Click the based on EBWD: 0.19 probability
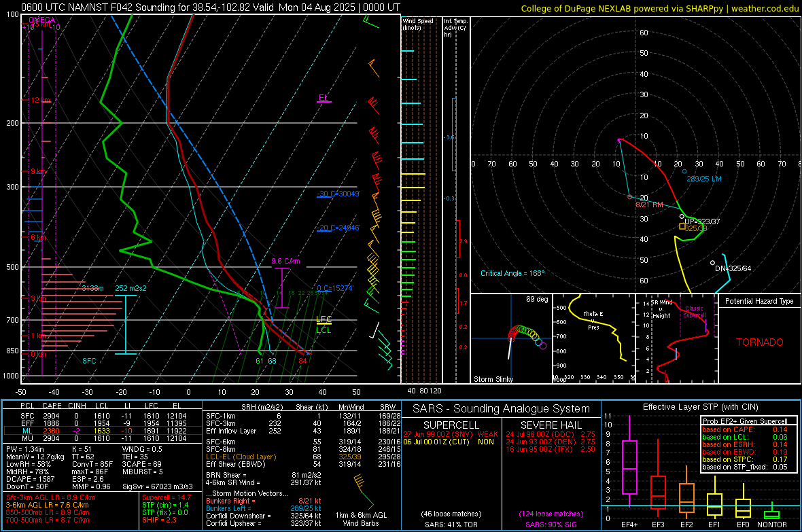Screen dimensions: 802x532 click(x=745, y=452)
